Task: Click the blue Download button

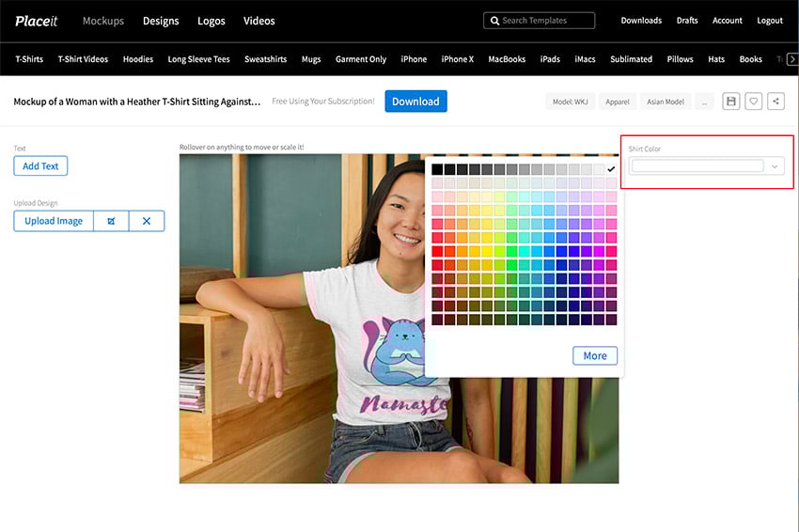Action: (x=415, y=102)
